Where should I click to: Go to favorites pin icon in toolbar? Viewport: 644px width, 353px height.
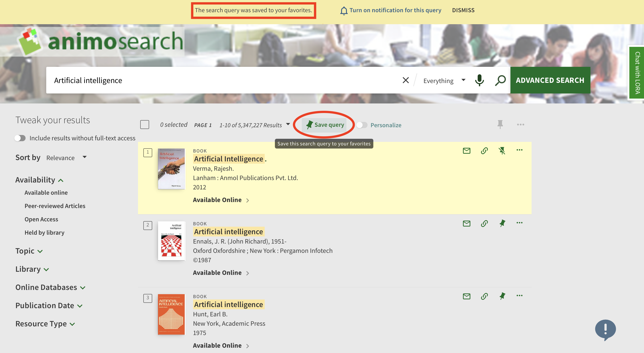coord(500,124)
